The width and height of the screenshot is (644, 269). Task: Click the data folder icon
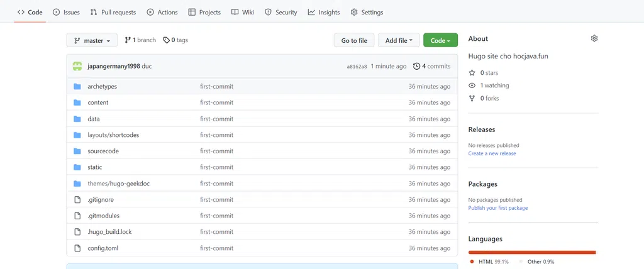tap(77, 119)
